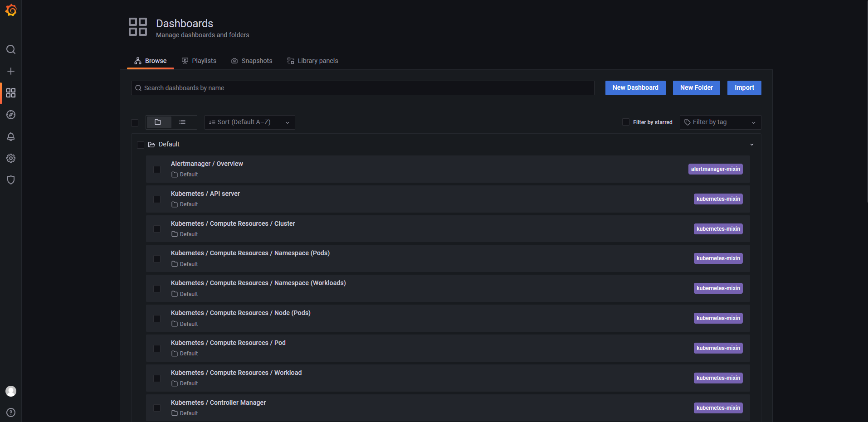This screenshot has width=868, height=422.
Task: Click the alertmanager-mixin tag
Action: point(716,169)
